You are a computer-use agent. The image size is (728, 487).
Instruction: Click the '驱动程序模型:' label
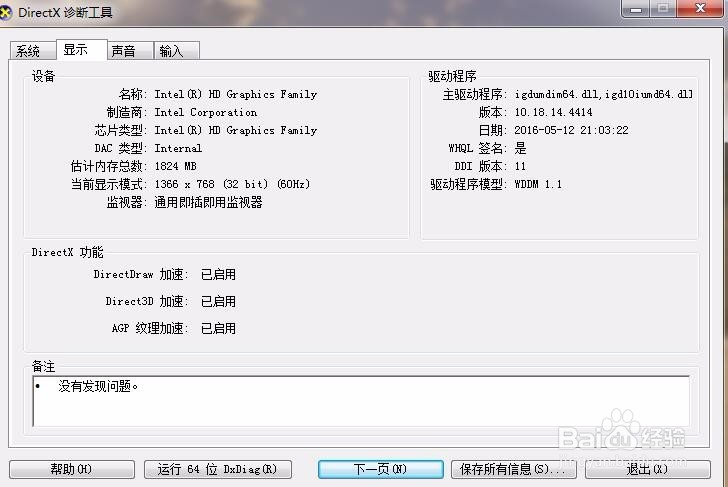point(469,184)
